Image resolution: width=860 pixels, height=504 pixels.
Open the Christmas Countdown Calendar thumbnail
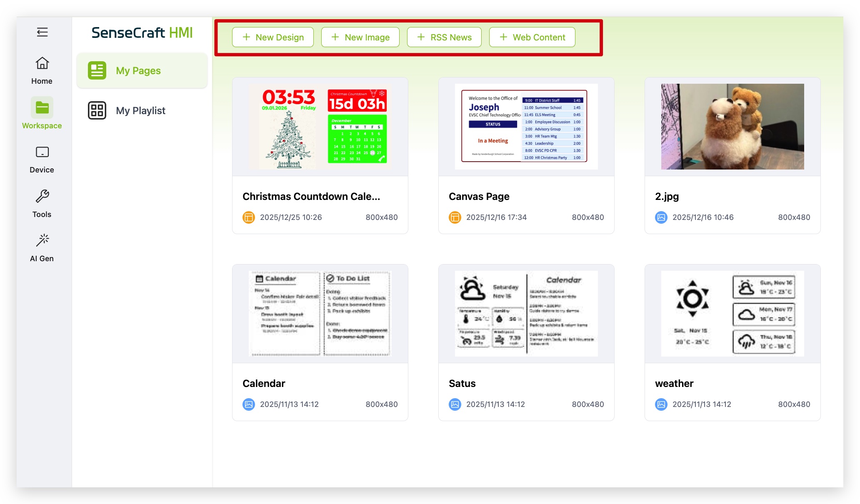tap(320, 127)
